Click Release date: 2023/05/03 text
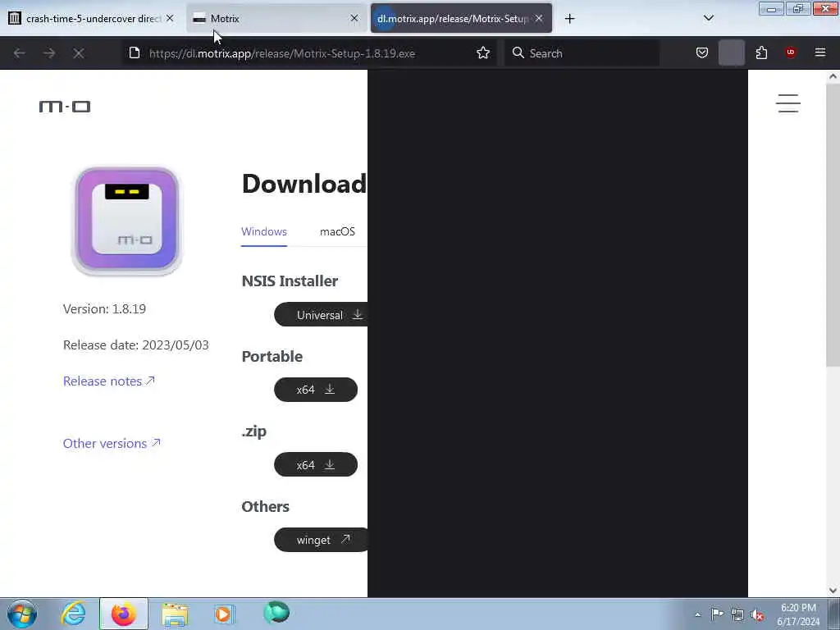This screenshot has height=630, width=840. point(136,345)
